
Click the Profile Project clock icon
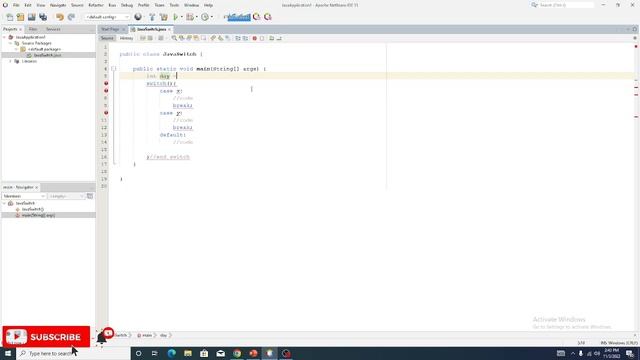[205, 17]
